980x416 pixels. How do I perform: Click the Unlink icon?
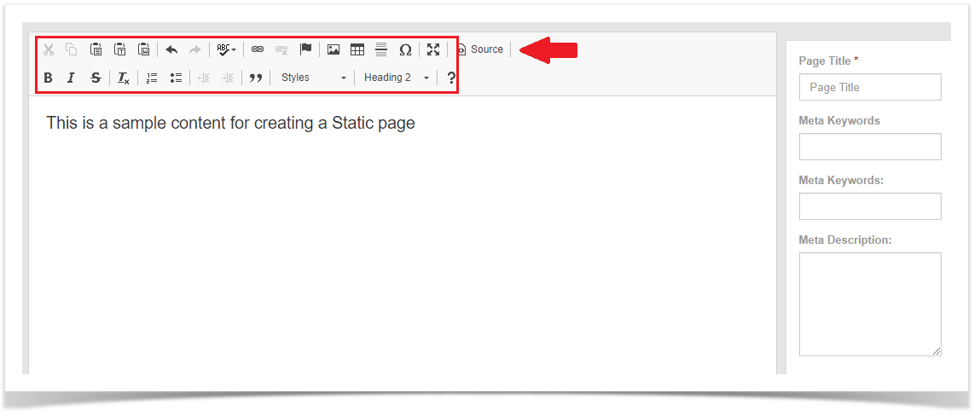coord(281,49)
